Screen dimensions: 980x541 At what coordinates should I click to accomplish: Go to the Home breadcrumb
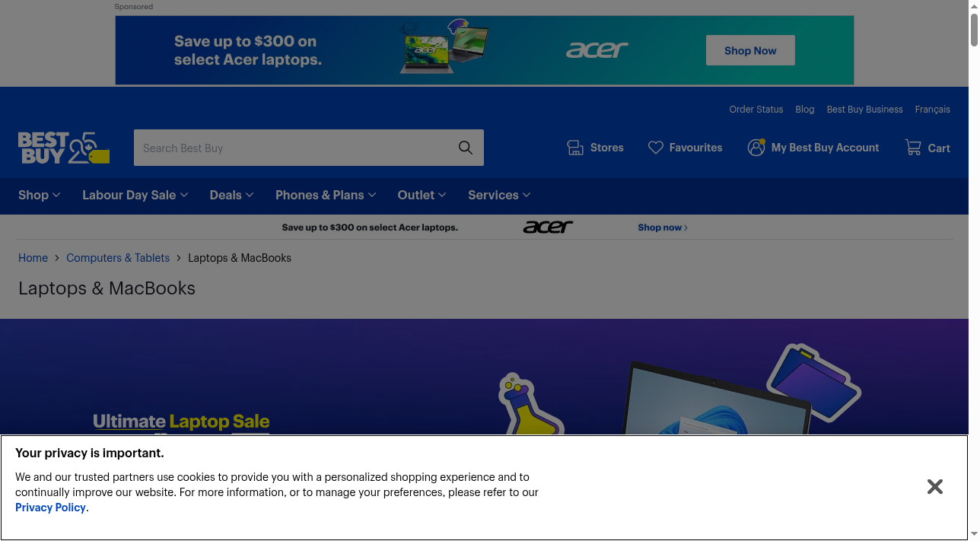(33, 258)
